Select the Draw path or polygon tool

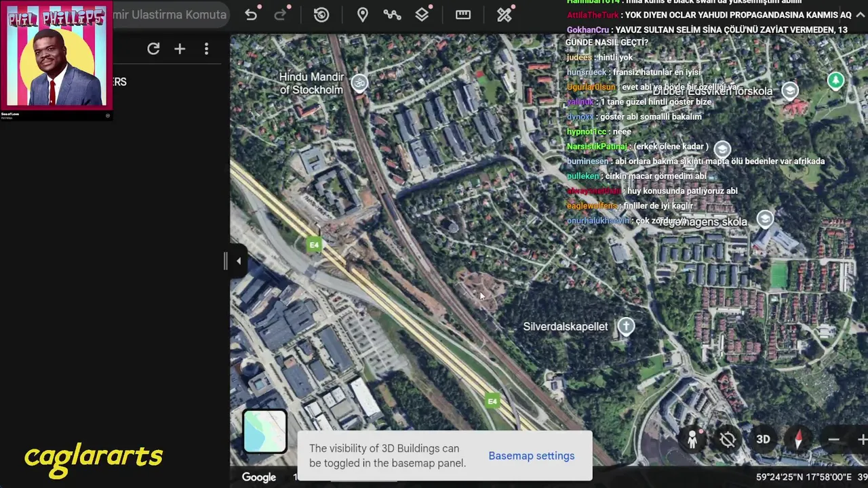click(392, 15)
